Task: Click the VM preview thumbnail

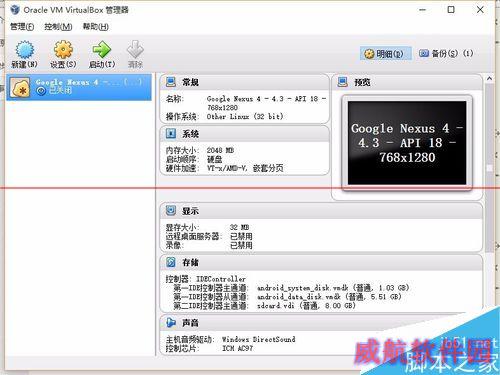Action: click(x=407, y=143)
